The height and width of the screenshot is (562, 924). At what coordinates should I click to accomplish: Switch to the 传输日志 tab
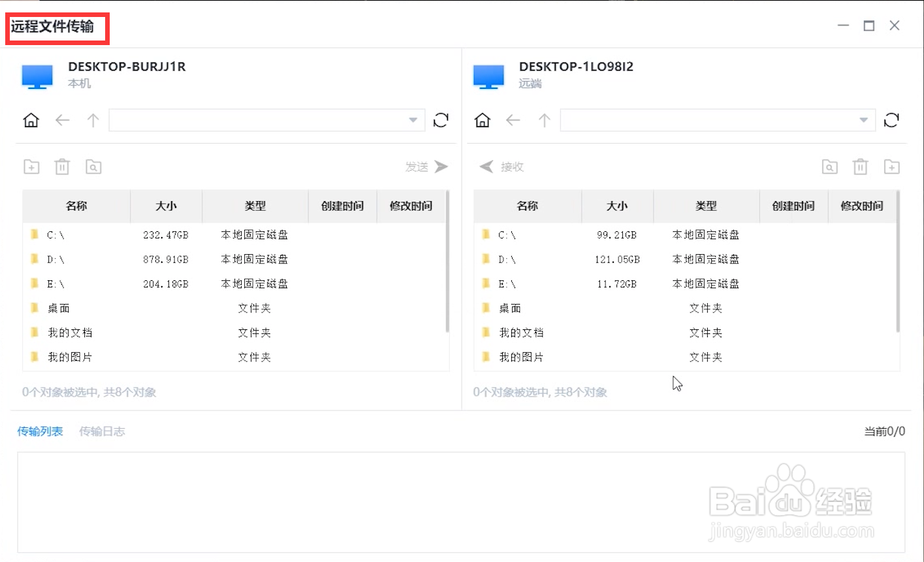[x=101, y=431]
